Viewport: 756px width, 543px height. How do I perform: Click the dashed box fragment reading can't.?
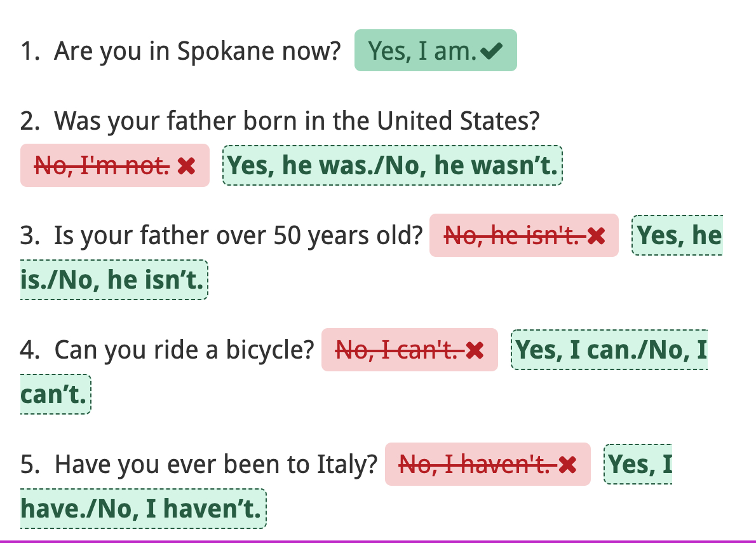[55, 394]
